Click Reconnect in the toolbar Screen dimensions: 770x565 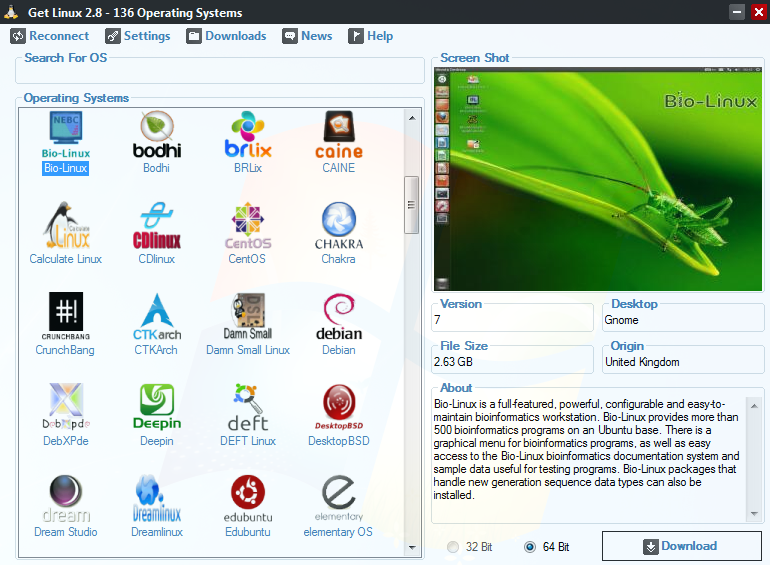[50, 36]
